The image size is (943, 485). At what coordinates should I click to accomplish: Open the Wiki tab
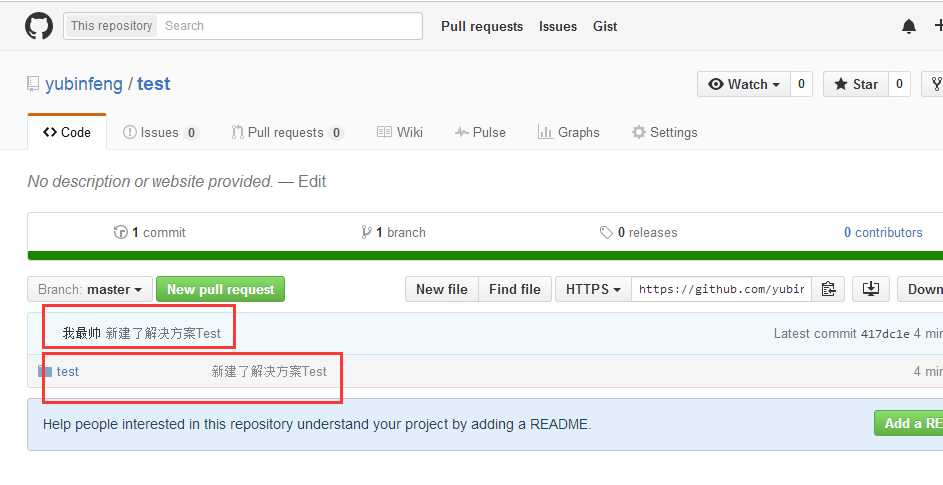[400, 132]
